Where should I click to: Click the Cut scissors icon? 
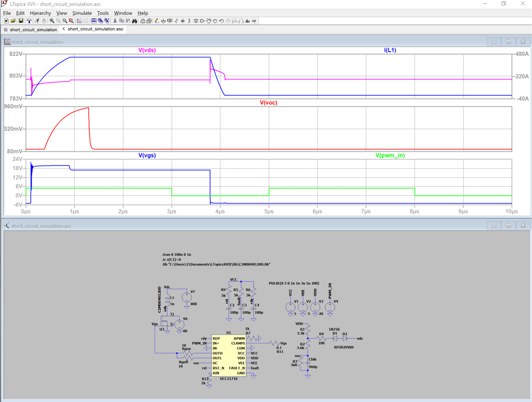[115, 21]
